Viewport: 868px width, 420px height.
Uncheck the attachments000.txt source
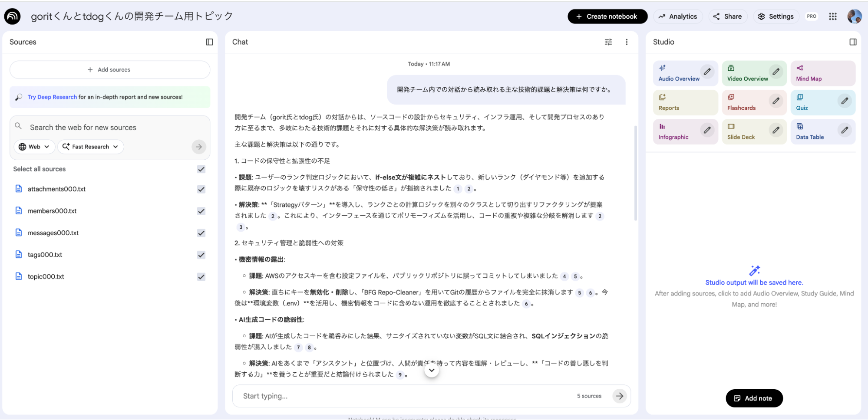(x=201, y=189)
